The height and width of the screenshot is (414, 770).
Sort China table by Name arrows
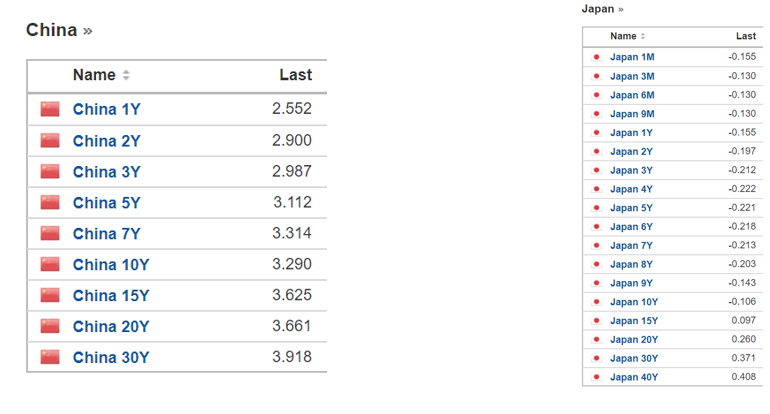[126, 76]
